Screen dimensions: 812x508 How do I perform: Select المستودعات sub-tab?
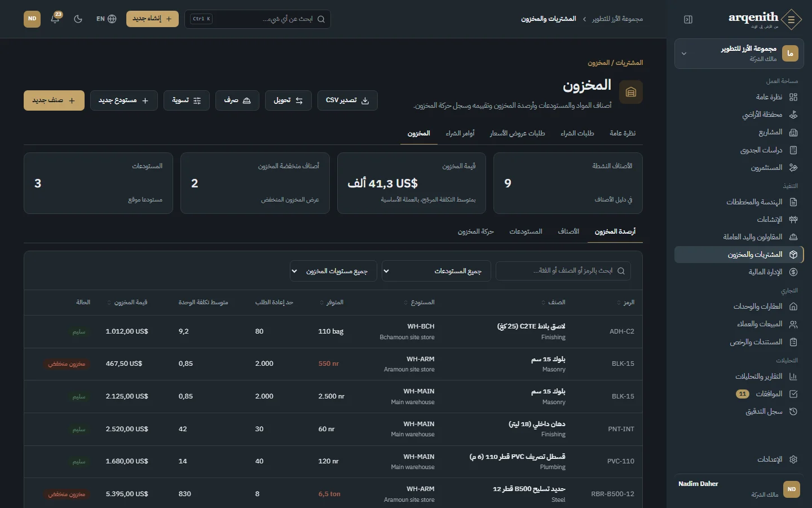click(x=526, y=231)
